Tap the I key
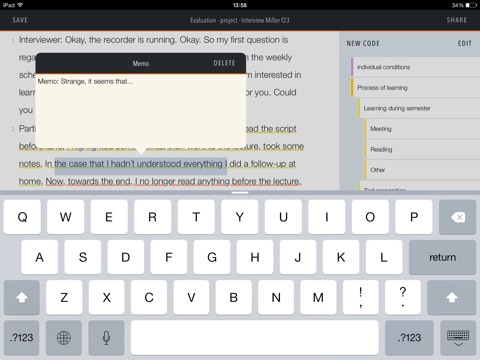The width and height of the screenshot is (480, 360). pyautogui.click(x=327, y=217)
